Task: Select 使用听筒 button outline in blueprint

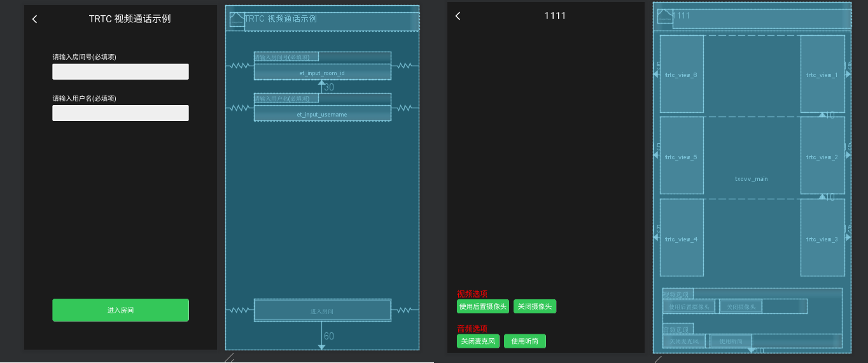Action: (x=731, y=341)
